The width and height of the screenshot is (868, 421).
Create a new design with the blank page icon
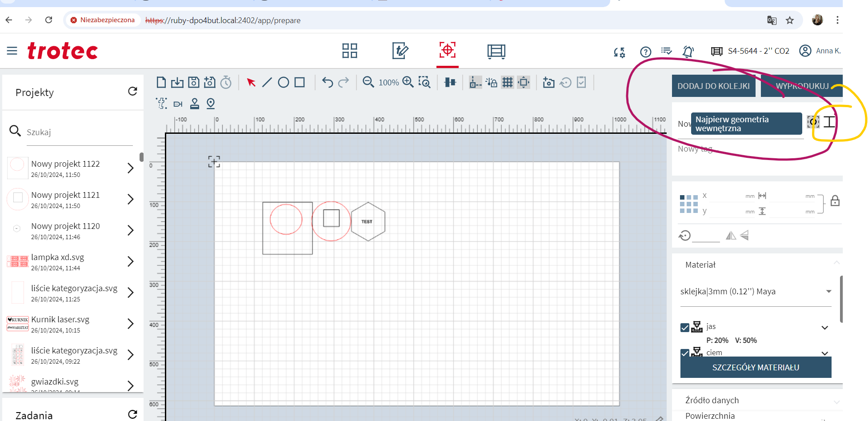point(161,82)
